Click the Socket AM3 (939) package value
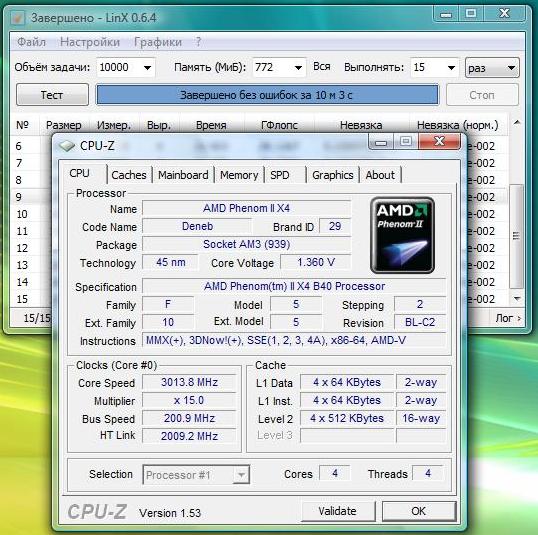The width and height of the screenshot is (538, 535). coord(246,244)
